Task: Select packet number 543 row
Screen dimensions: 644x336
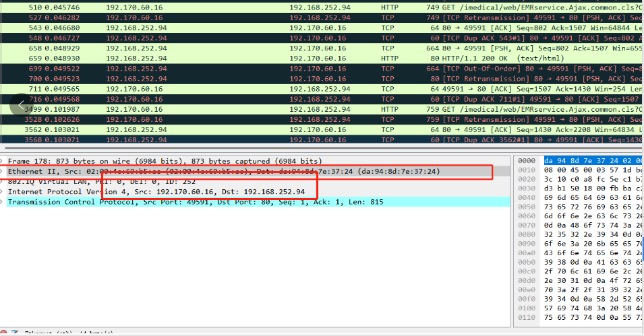Action: pos(322,28)
